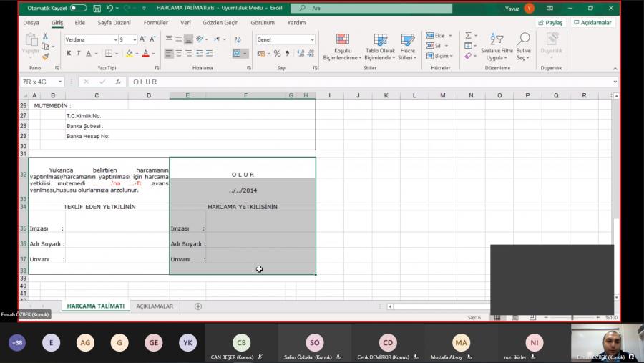Switch to the AÇIKLAMALAR sheet tab
This screenshot has height=363, width=644.
(155, 306)
